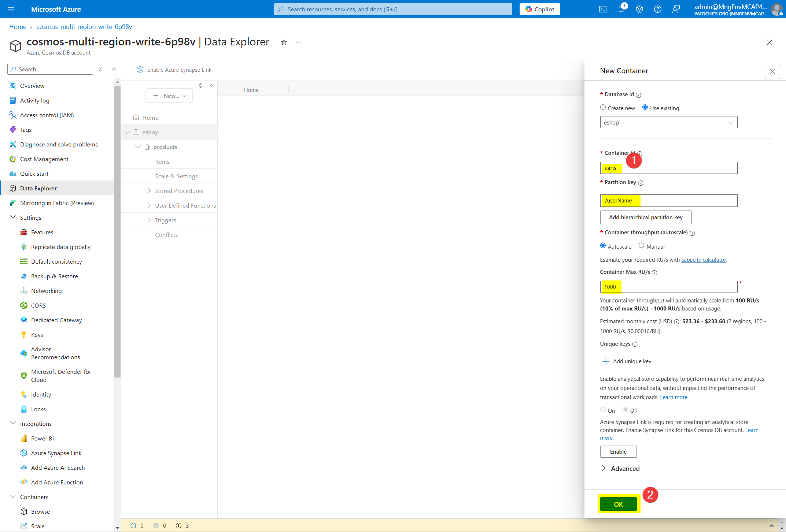The width and height of the screenshot is (786, 532).
Task: Open the Copilot assistant
Action: click(x=539, y=9)
